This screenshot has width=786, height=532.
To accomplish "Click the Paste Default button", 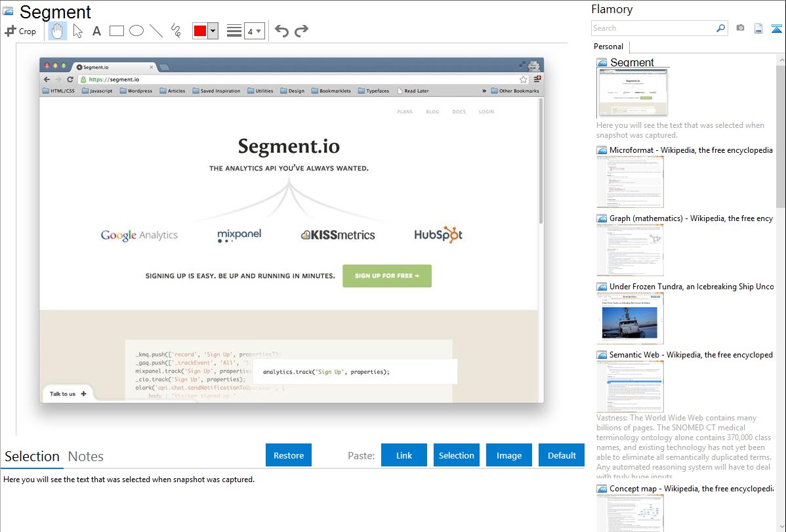I will (562, 455).
